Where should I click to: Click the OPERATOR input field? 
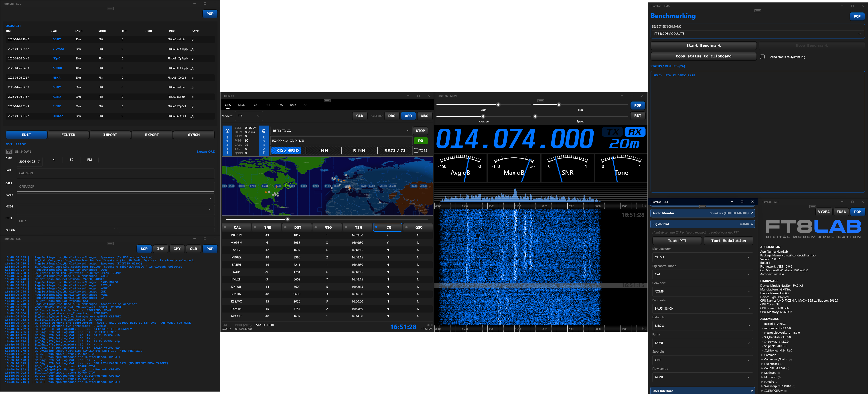pos(116,186)
